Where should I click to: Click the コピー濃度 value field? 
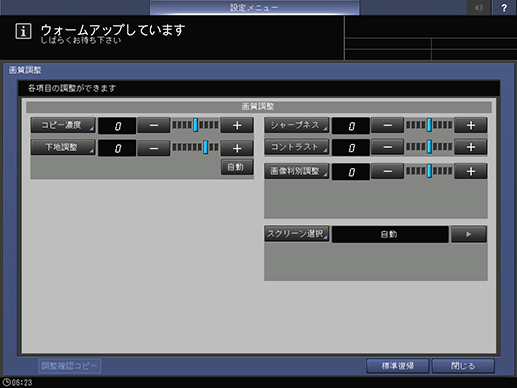[x=117, y=126]
